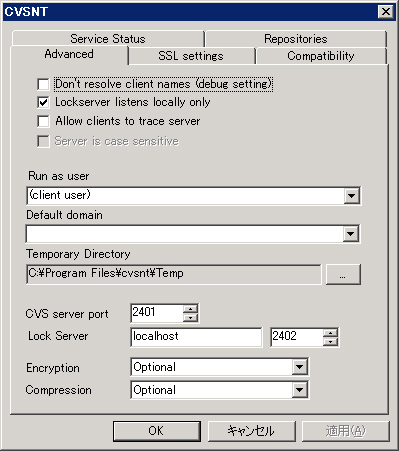Click the キャンセル cancel button
The image size is (399, 451).
252,431
